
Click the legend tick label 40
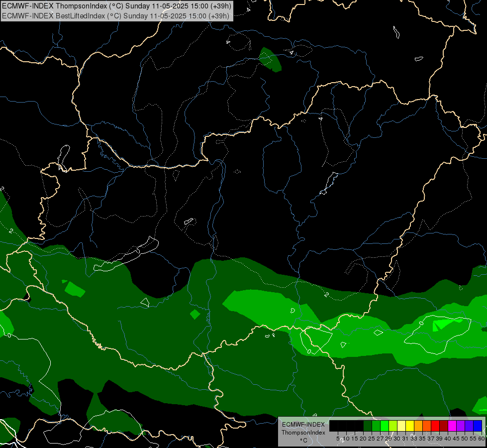click(448, 439)
